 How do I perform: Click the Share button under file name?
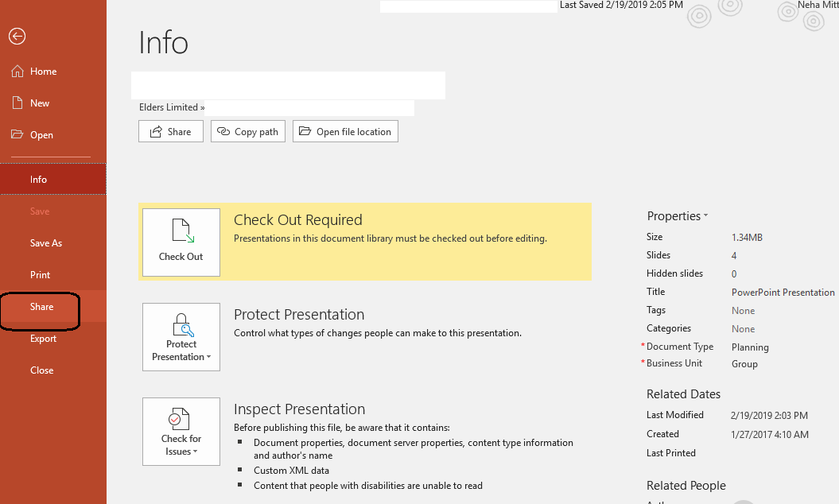point(171,132)
